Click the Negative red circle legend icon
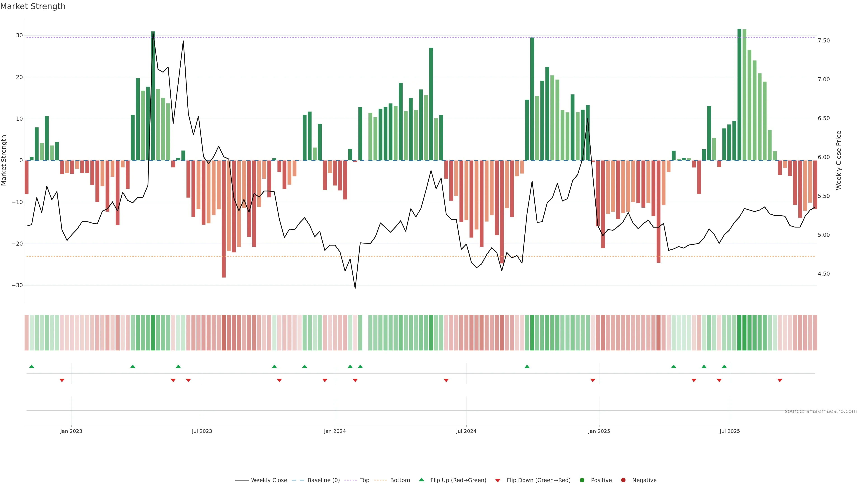Screen dimensions: 868x488 click(623, 480)
